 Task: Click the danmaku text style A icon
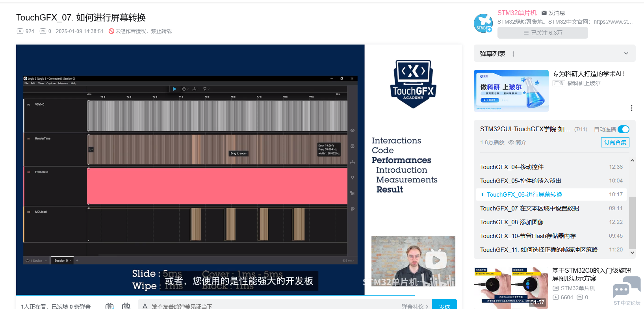[x=145, y=306]
